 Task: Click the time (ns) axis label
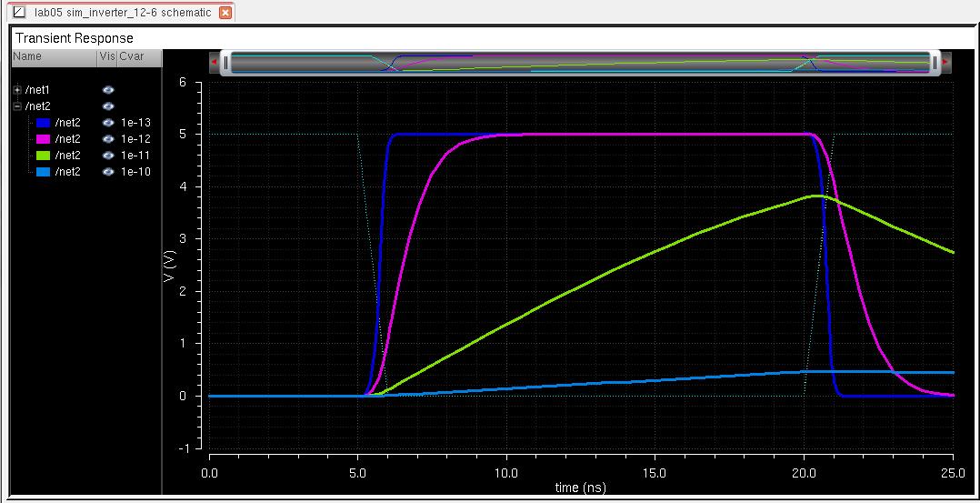coord(581,488)
